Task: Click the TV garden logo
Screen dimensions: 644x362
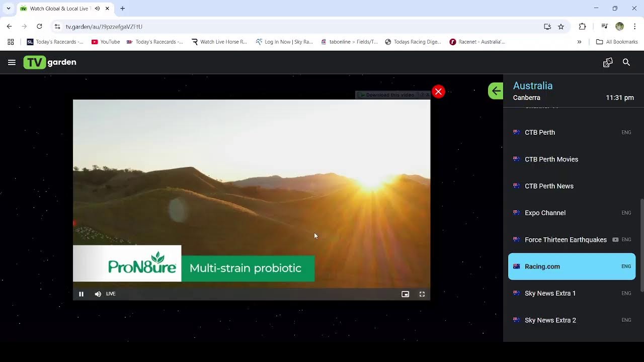Action: click(x=50, y=62)
